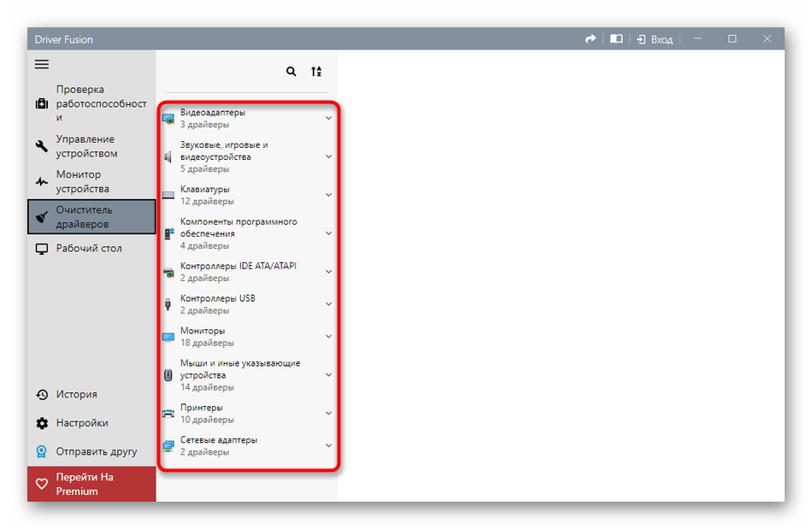This screenshot has width=812, height=529.
Task: Open the manual book icon in title bar
Action: coord(616,38)
